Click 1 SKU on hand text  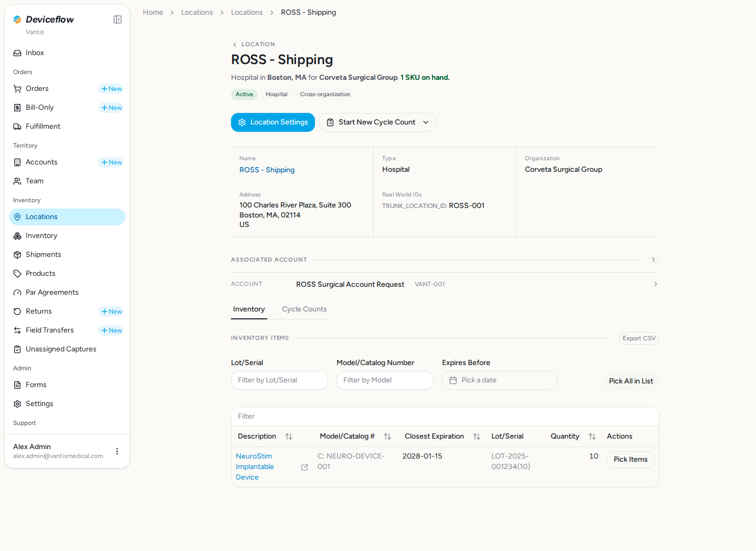click(425, 77)
